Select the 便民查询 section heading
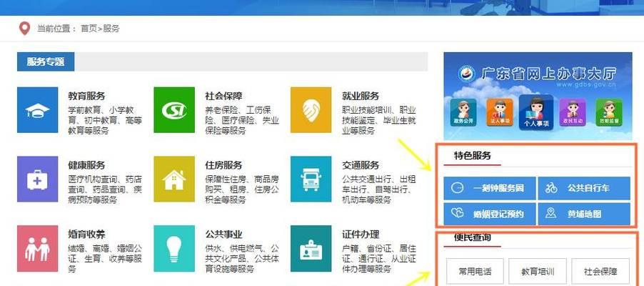Viewport: 644px width, 286px height. 473,237
